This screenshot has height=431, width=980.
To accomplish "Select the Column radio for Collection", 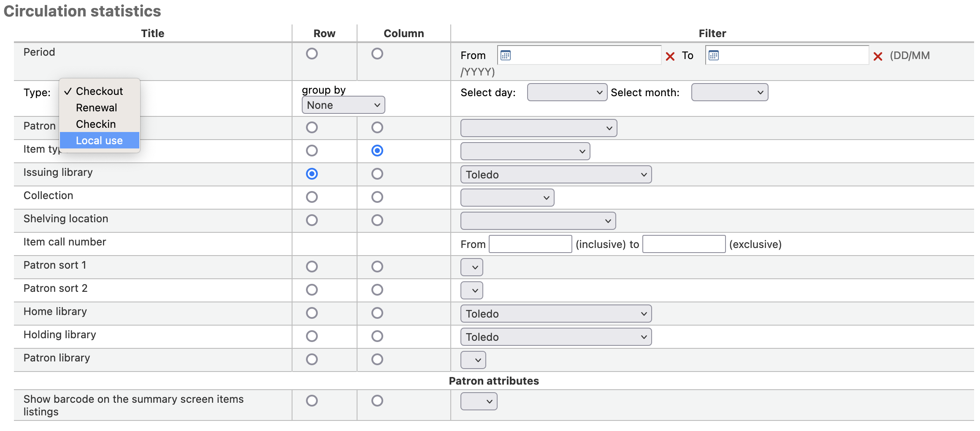I will click(377, 197).
